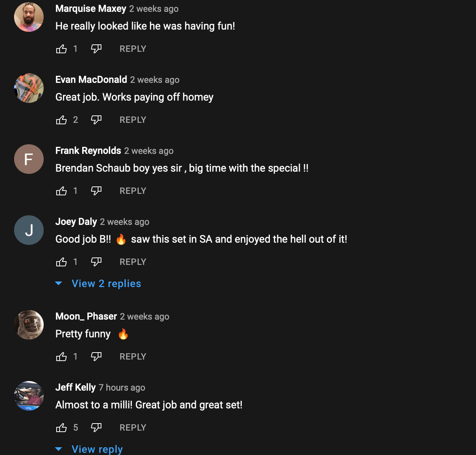Thumbs down Joey Daly's comment
476x455 pixels.
click(x=96, y=262)
